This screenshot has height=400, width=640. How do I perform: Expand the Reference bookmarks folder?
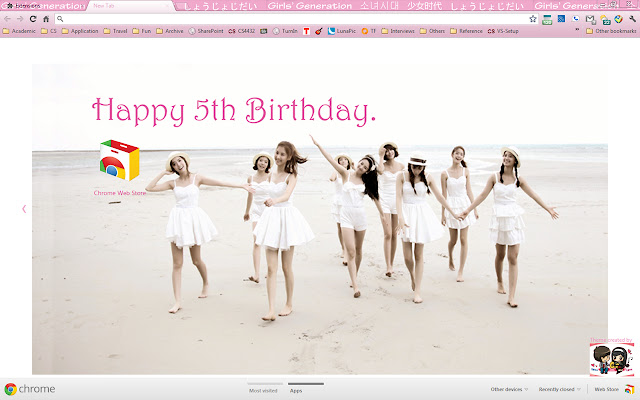coord(466,31)
